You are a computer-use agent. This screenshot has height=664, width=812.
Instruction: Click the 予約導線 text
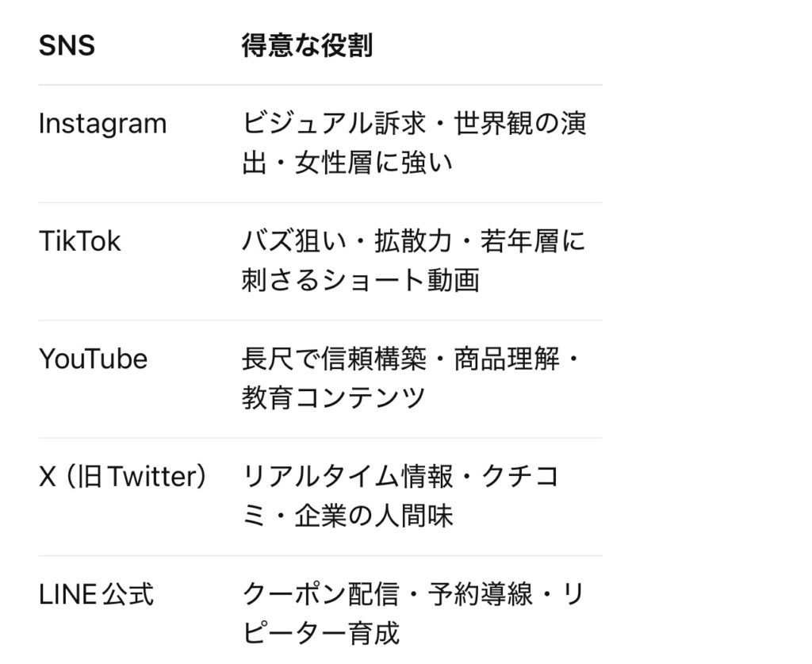click(x=478, y=593)
